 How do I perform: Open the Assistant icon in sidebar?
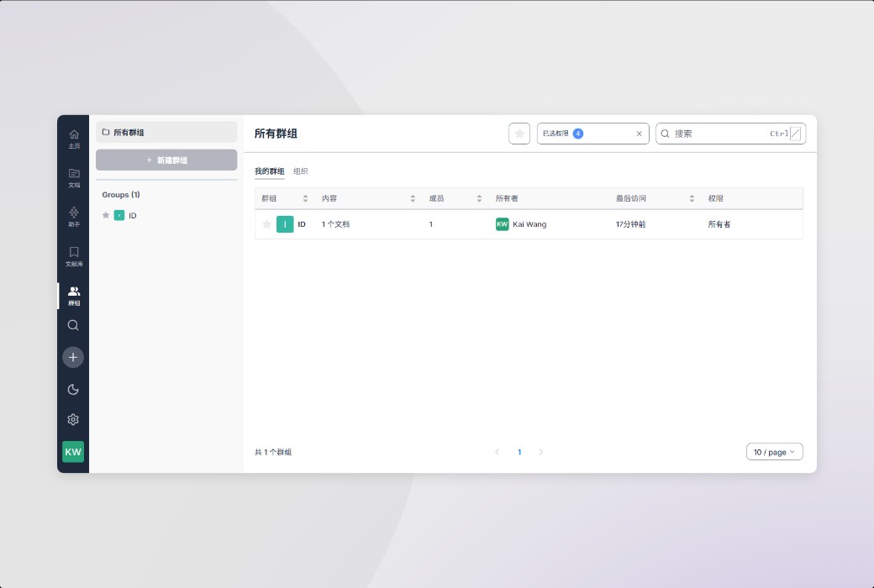[x=74, y=217]
